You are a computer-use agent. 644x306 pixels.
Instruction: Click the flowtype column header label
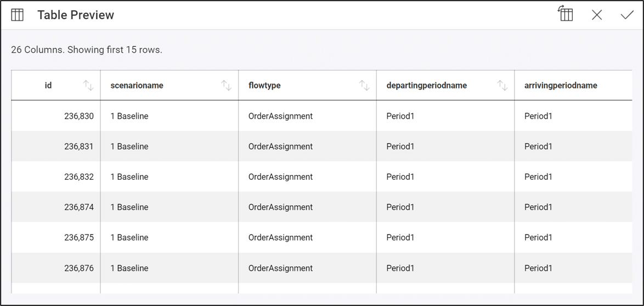point(264,85)
